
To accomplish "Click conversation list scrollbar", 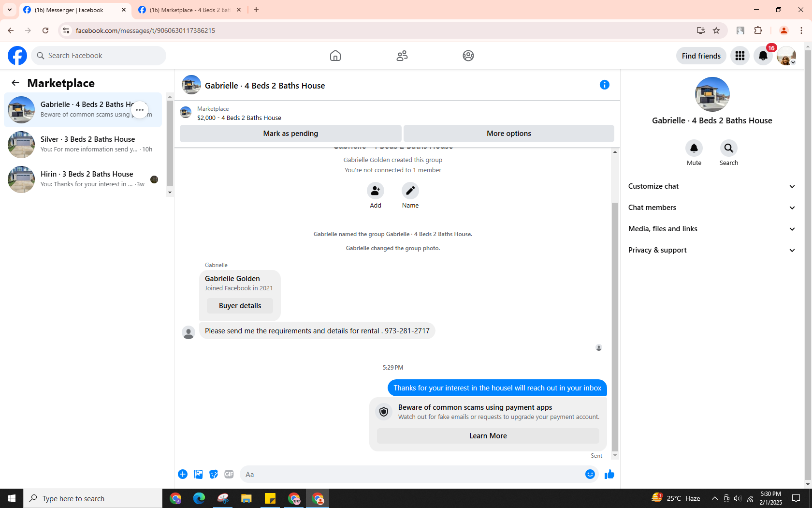I will click(170, 143).
